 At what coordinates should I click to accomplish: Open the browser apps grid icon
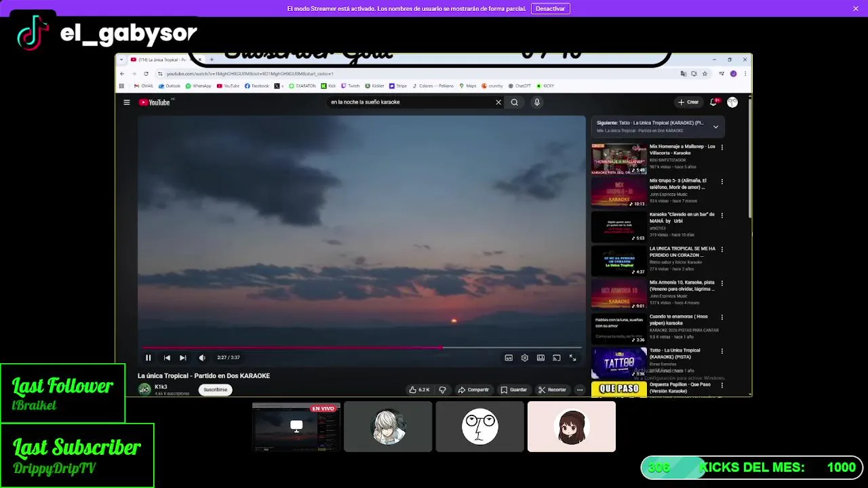[x=122, y=86]
